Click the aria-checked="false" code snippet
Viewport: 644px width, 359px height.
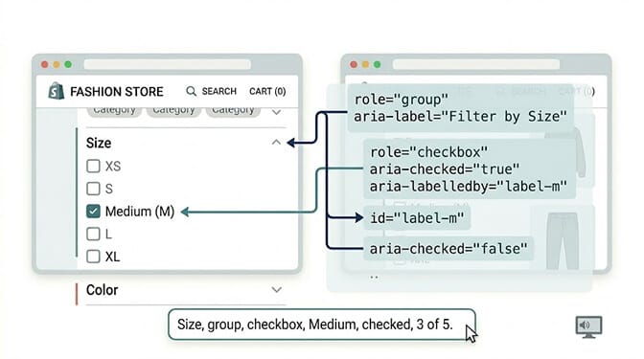tap(448, 249)
